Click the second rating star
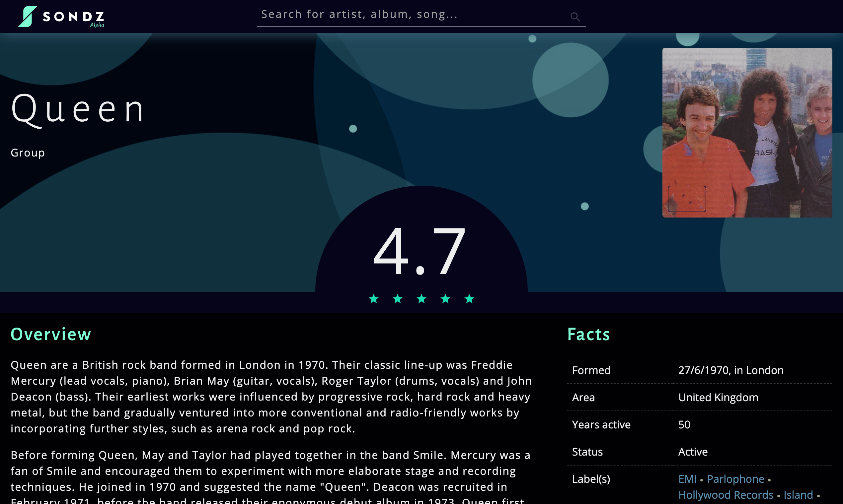843x504 pixels. [397, 299]
